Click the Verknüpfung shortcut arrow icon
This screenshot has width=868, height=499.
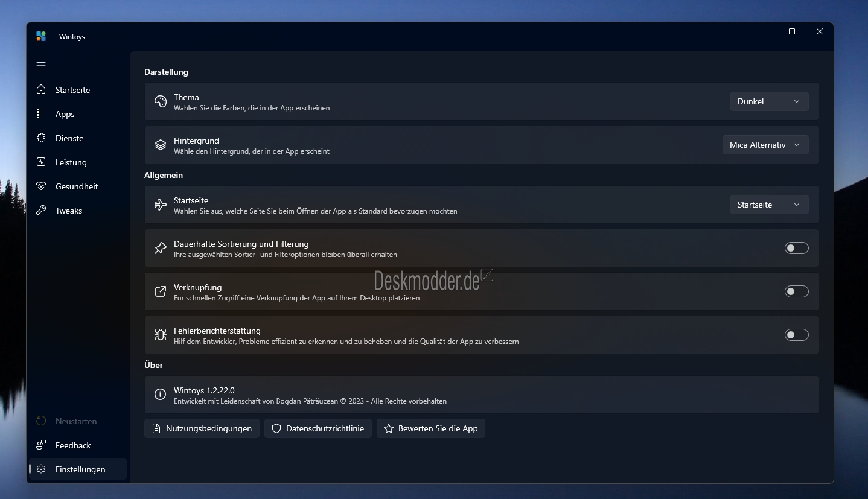pyautogui.click(x=160, y=291)
